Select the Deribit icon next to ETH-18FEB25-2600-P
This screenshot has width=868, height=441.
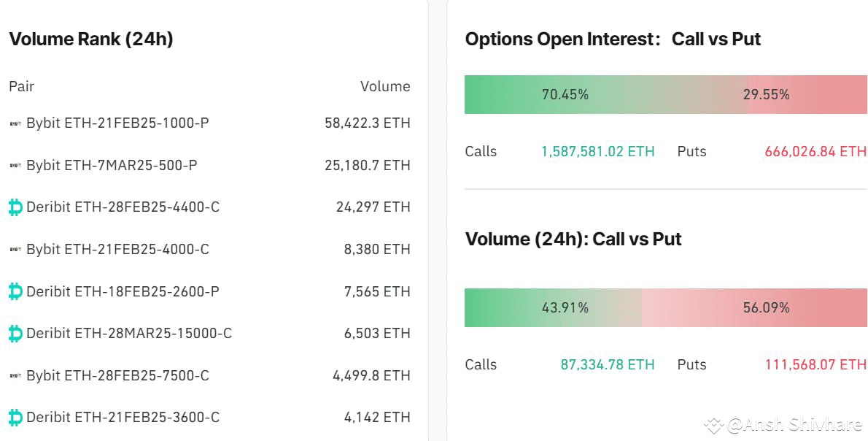click(15, 291)
